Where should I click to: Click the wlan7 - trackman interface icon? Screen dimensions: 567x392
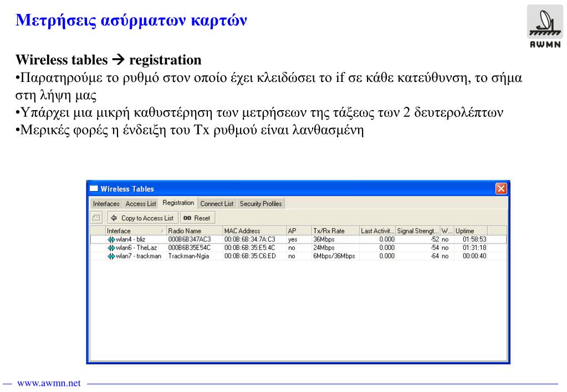(111, 256)
